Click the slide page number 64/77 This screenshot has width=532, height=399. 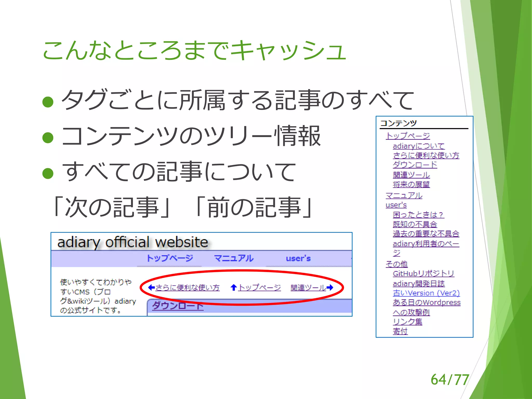tap(450, 380)
